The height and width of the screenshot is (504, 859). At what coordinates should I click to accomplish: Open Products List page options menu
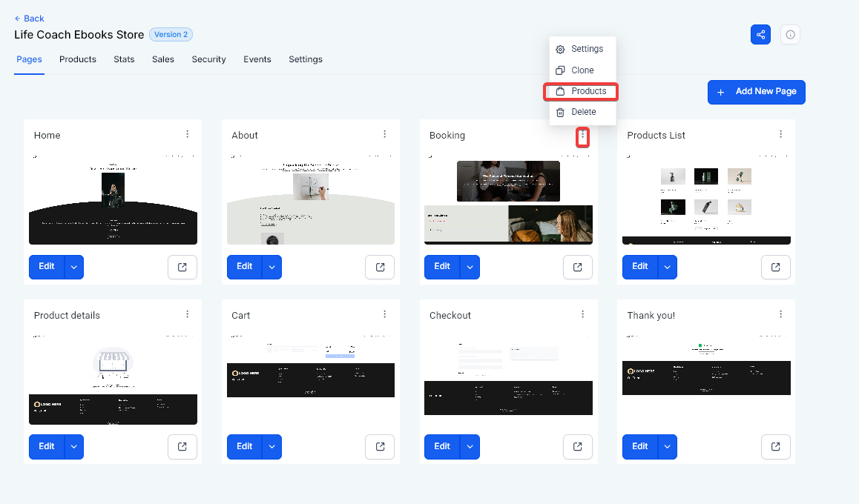pyautogui.click(x=780, y=134)
